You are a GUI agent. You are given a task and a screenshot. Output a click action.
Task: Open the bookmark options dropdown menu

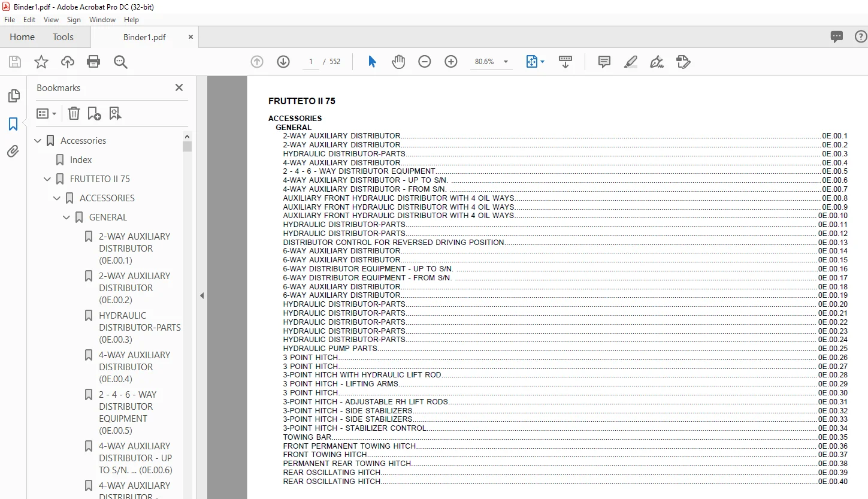[x=46, y=113]
